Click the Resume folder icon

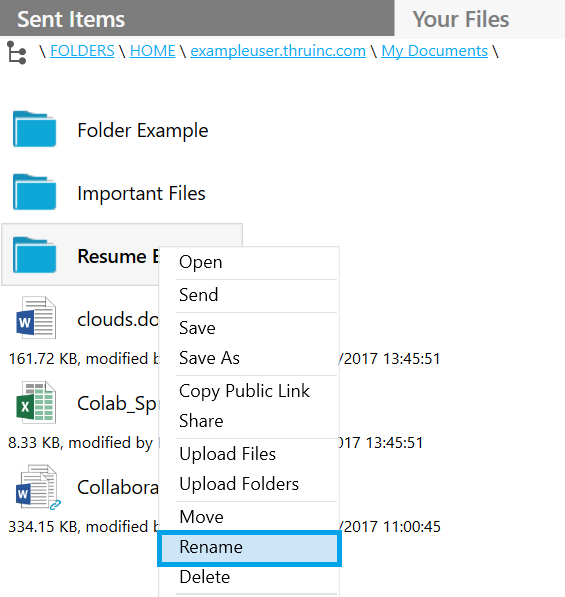click(34, 255)
